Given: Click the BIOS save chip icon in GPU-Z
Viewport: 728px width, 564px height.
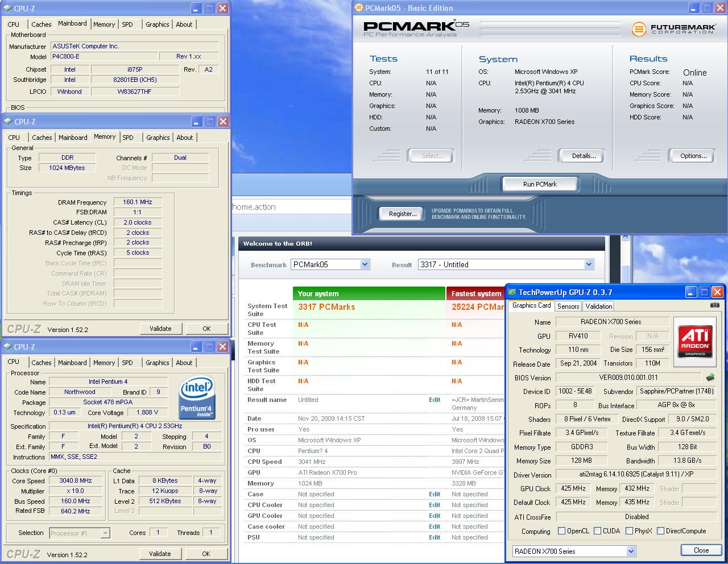Looking at the screenshot, I should click(710, 377).
